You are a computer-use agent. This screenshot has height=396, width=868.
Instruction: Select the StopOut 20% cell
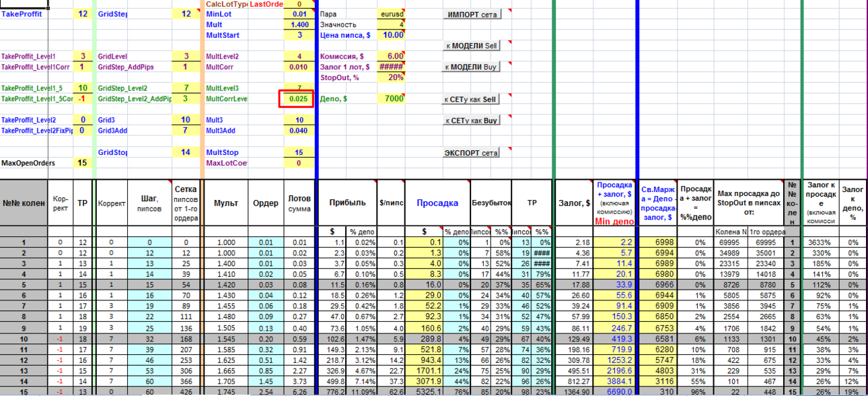[x=392, y=77]
